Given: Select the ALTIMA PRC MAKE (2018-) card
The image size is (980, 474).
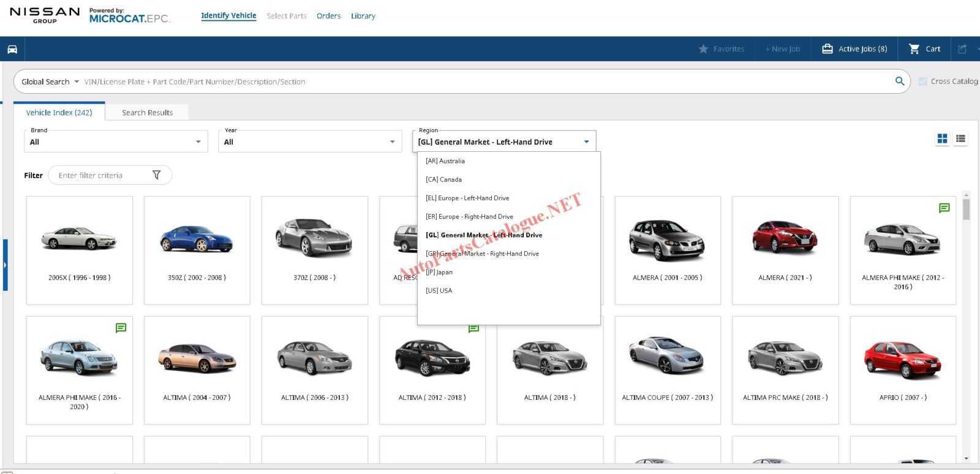Looking at the screenshot, I should [x=785, y=370].
